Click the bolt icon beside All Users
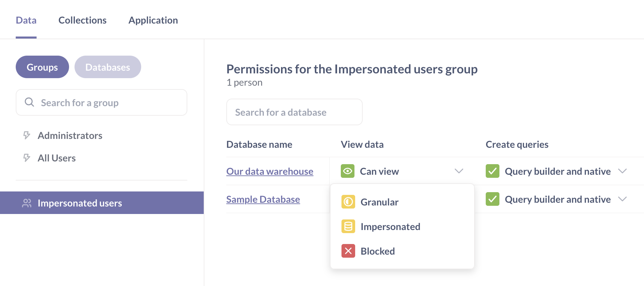This screenshot has width=644, height=286. coord(27,158)
